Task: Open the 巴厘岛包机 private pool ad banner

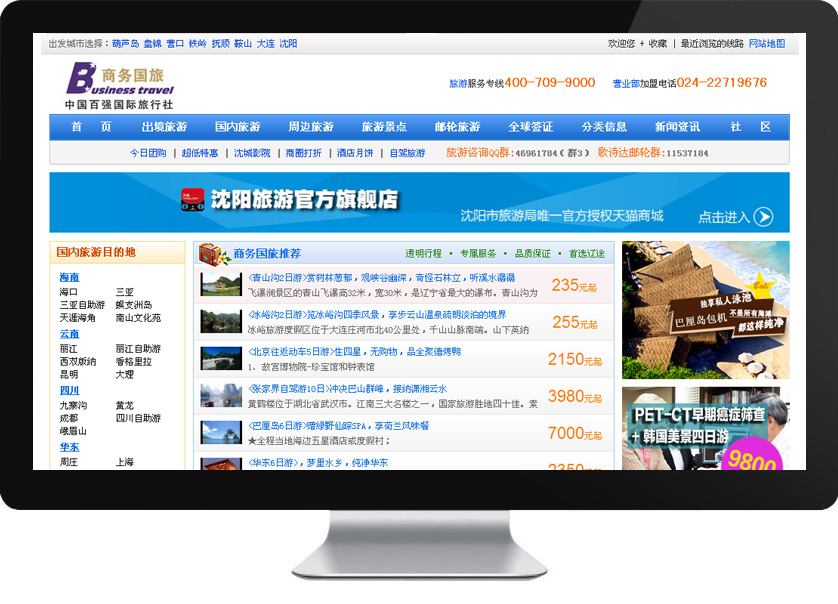Action: 705,310
